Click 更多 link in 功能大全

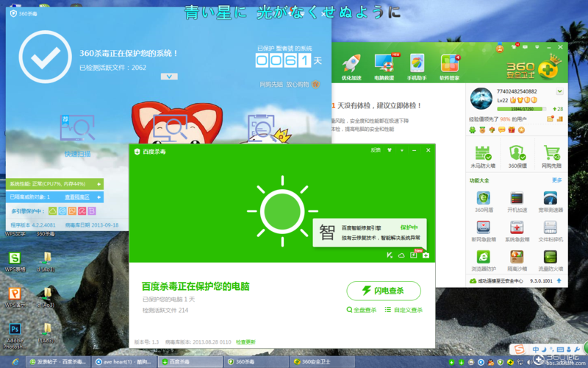click(557, 180)
